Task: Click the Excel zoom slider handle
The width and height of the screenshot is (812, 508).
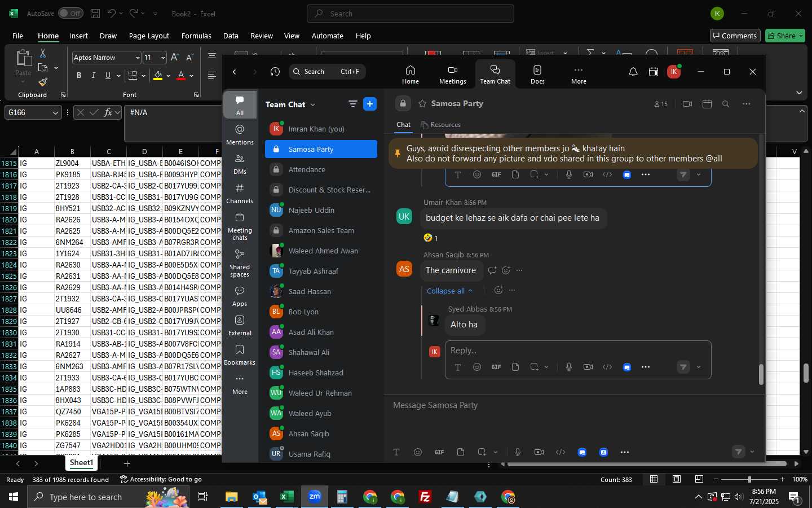Action: click(749, 479)
